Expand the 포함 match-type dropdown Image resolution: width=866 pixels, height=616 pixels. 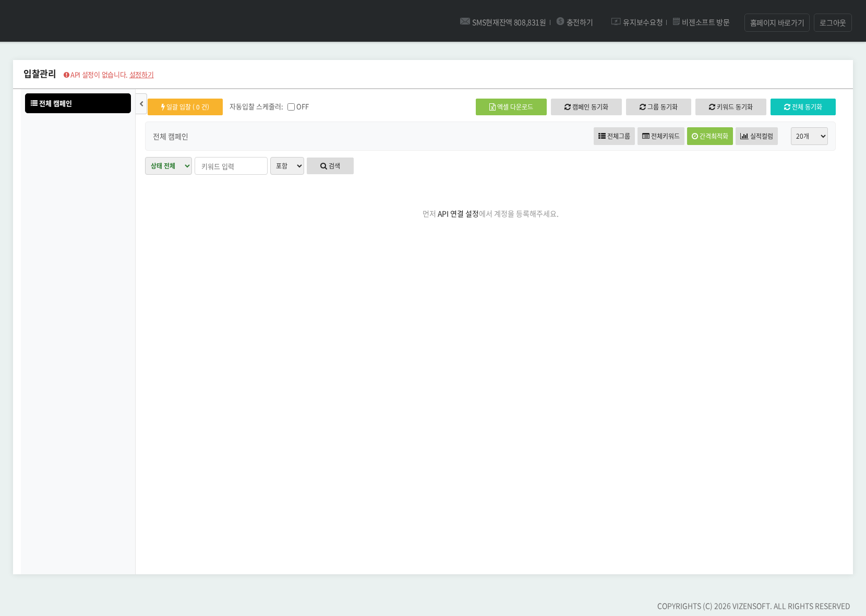(287, 166)
